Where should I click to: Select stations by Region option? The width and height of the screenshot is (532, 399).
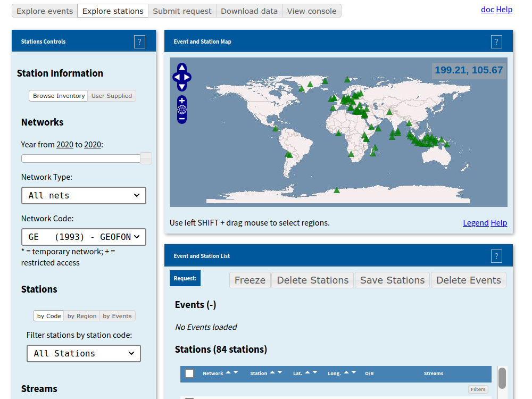(x=82, y=316)
